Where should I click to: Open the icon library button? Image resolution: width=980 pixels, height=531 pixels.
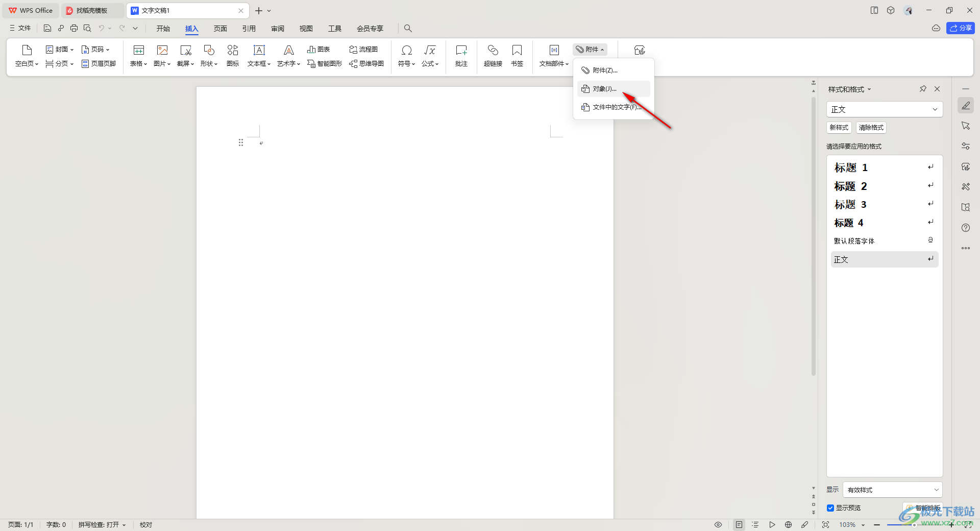(x=233, y=56)
